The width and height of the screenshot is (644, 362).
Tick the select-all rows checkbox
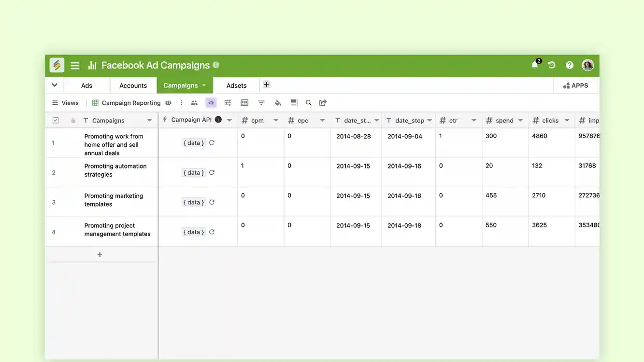[x=56, y=121]
